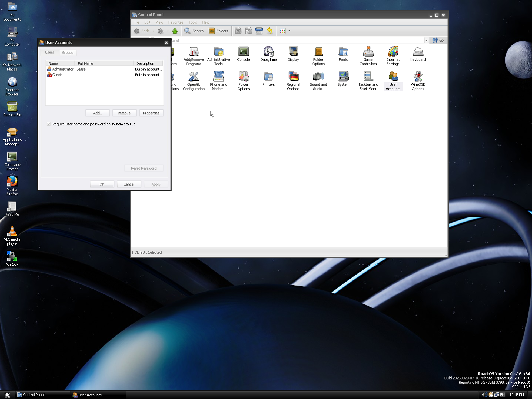This screenshot has height=399, width=532.
Task: Go up one folder level
Action: tap(175, 31)
